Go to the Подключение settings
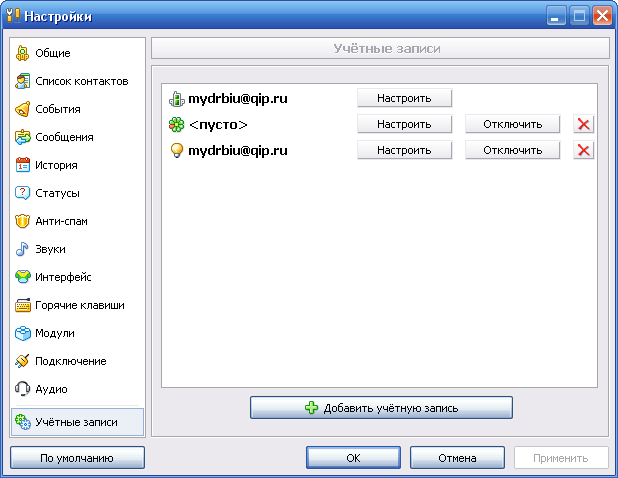This screenshot has height=478, width=618. coord(78,361)
